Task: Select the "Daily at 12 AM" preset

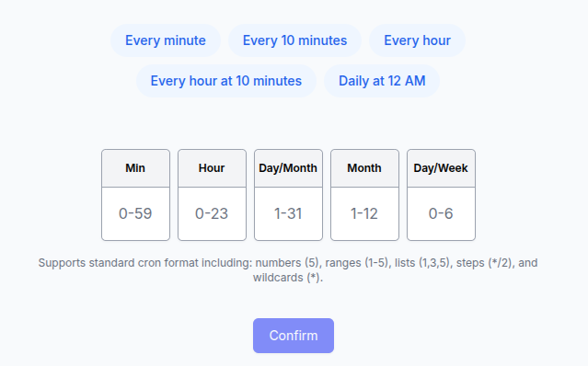Action: 382,81
